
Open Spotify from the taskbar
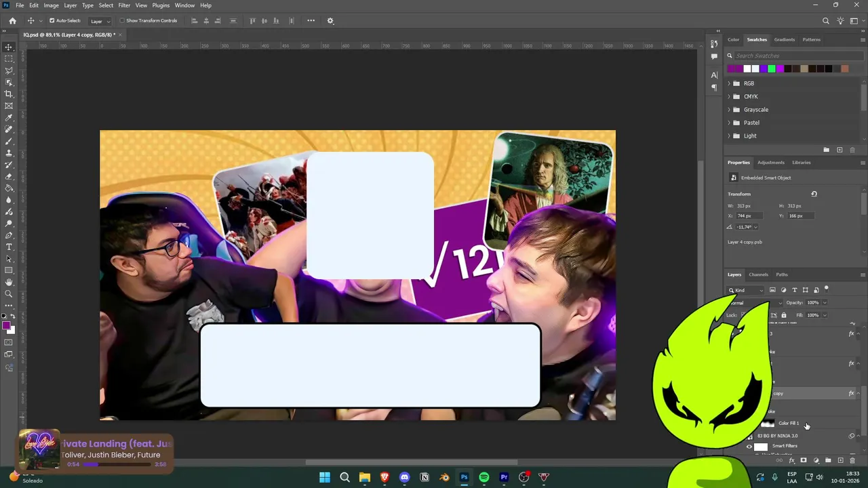[x=484, y=477]
